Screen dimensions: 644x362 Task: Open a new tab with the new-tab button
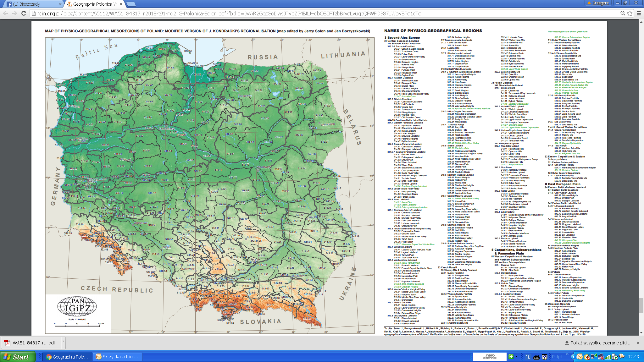coord(131,4)
